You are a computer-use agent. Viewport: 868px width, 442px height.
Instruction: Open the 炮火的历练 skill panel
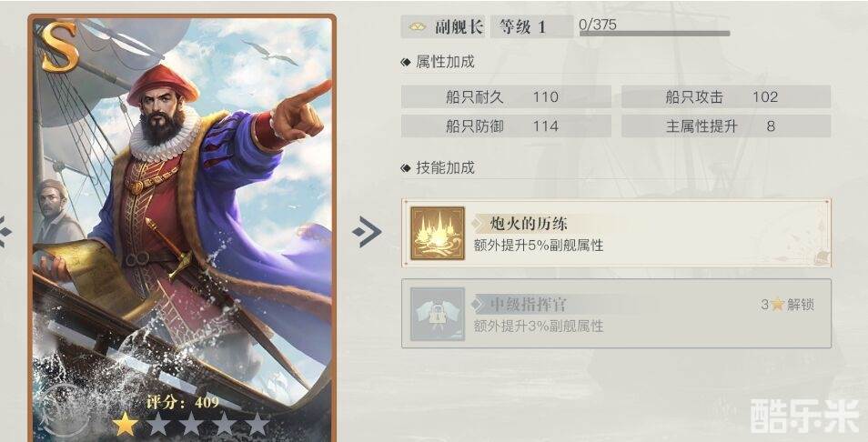click(x=616, y=233)
